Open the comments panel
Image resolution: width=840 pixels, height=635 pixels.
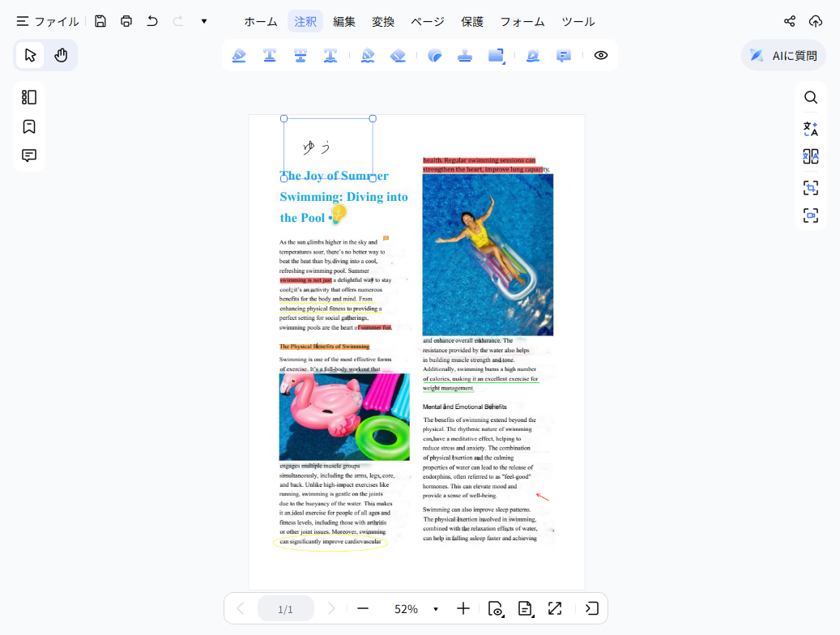[x=29, y=156]
